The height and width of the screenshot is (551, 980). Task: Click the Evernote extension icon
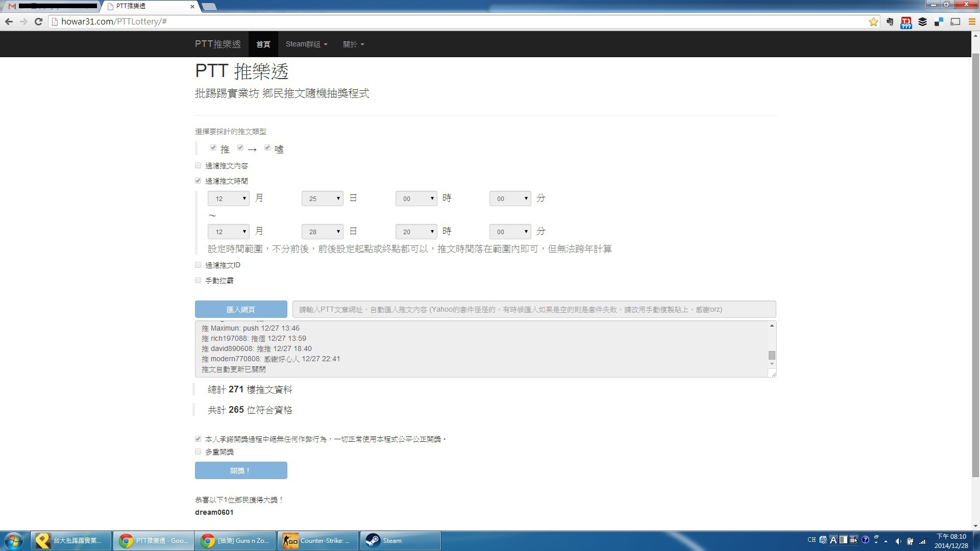(x=890, y=22)
